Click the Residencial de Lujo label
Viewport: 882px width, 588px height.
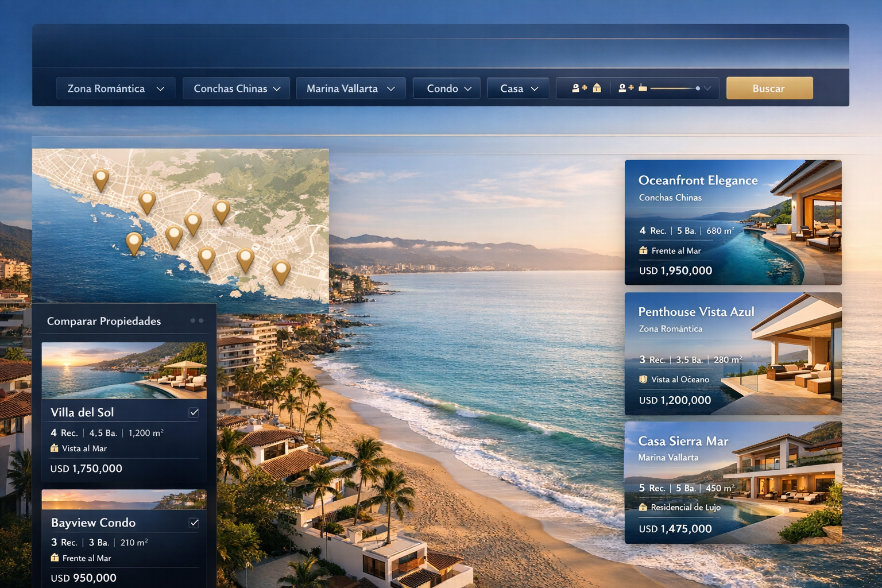(686, 507)
